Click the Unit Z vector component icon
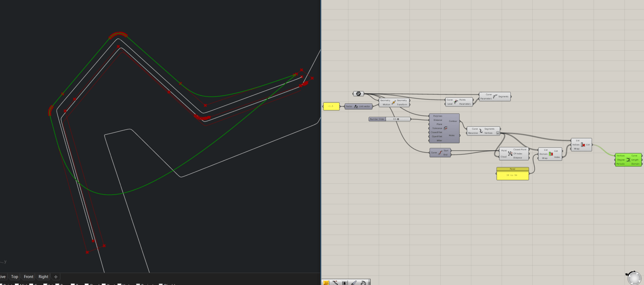This screenshot has height=285, width=644. click(x=356, y=106)
